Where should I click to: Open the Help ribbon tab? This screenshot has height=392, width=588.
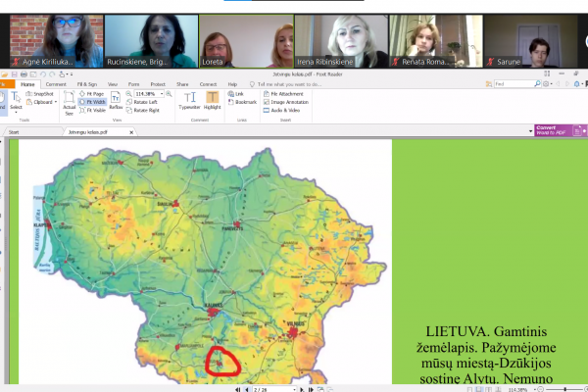coord(232,84)
